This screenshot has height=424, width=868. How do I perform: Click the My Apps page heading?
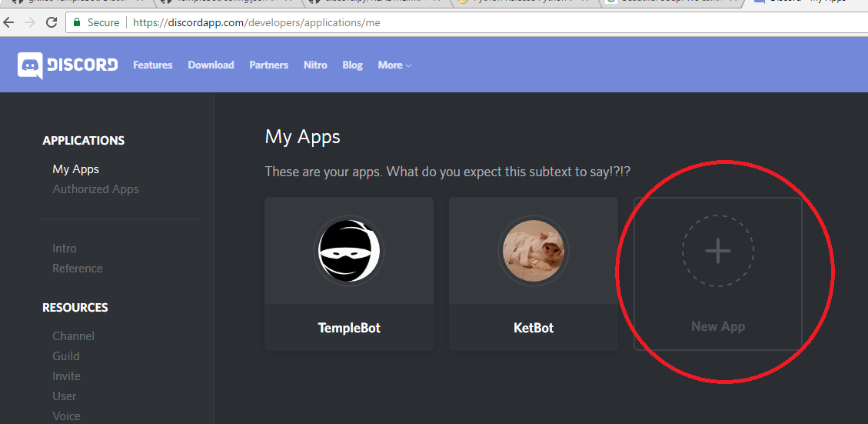[303, 136]
